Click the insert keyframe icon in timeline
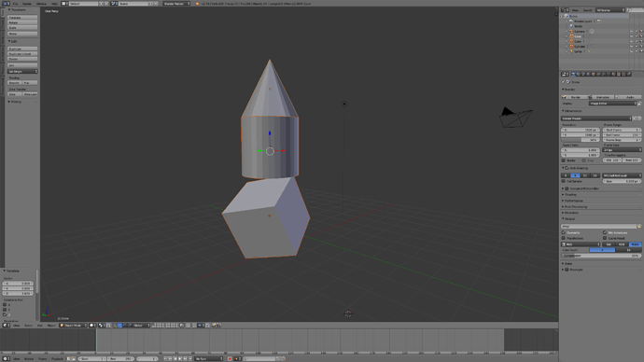Viewport: 644px width, 362px height. coord(277,358)
